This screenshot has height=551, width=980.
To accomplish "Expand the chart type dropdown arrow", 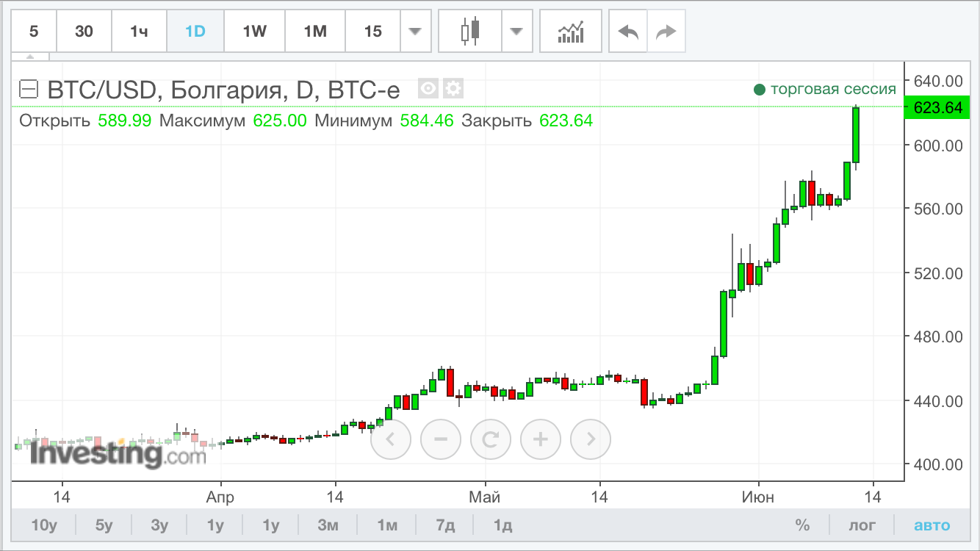I will 517,31.
